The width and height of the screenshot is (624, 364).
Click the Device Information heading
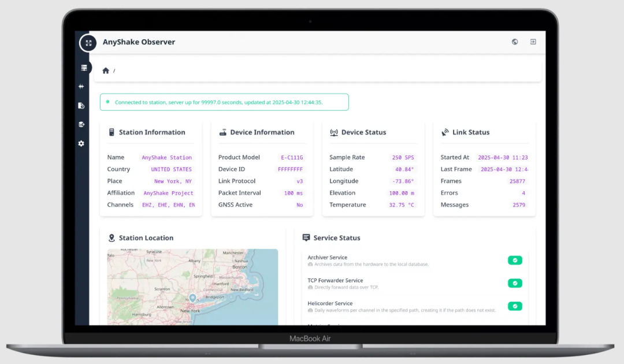[262, 132]
